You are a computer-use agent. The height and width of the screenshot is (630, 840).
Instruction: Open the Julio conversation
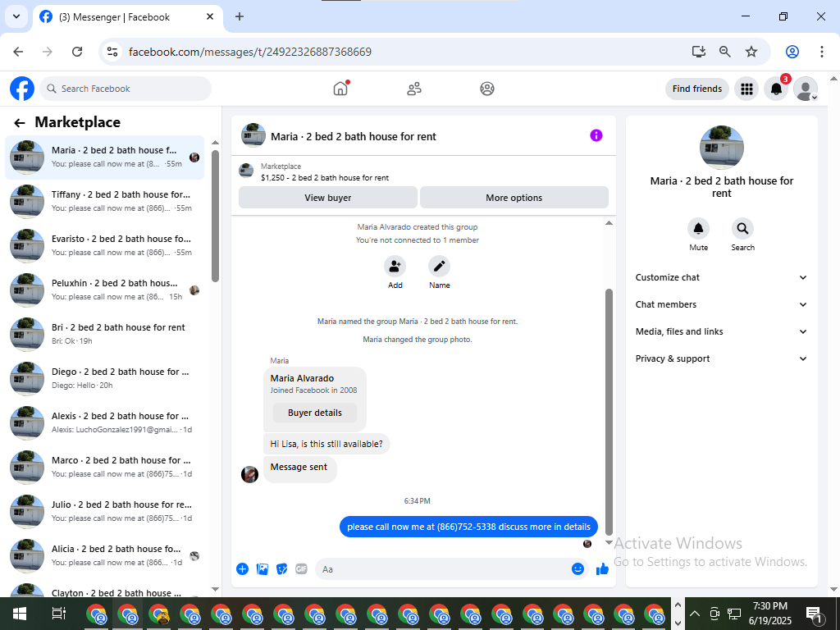105,512
